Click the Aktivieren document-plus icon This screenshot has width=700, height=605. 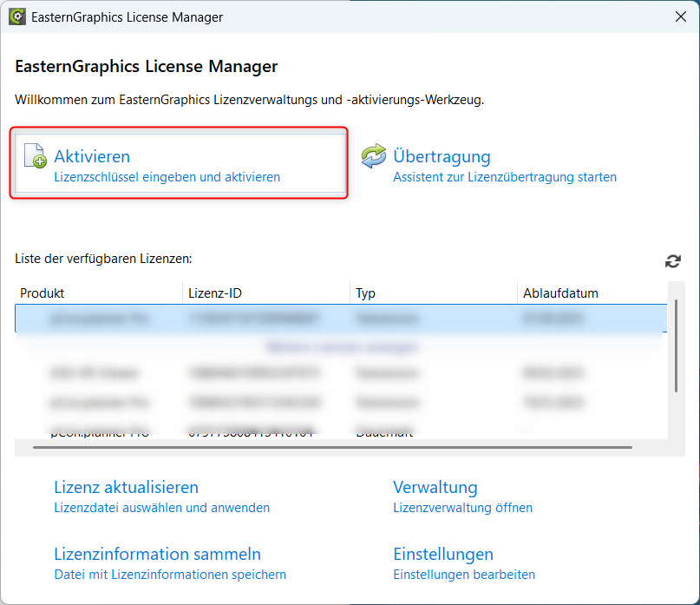point(35,155)
